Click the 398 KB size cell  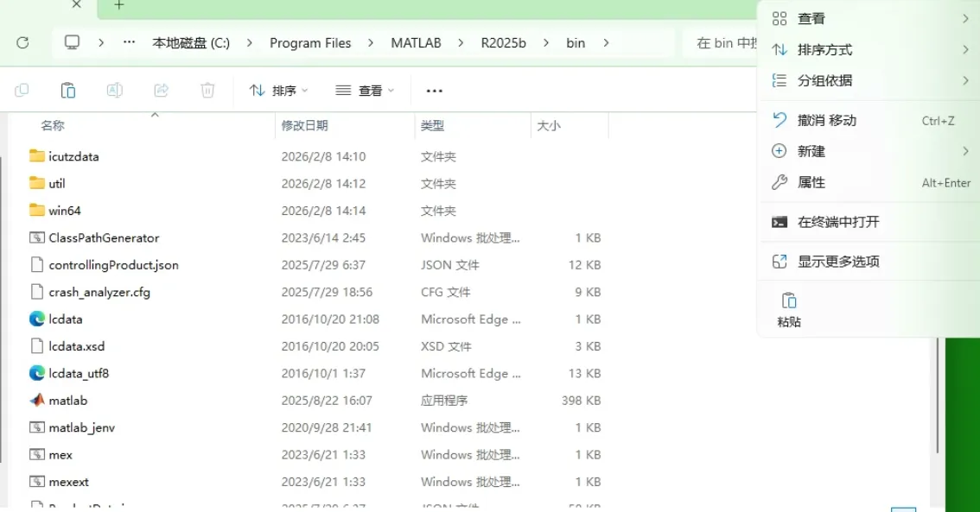tap(582, 401)
